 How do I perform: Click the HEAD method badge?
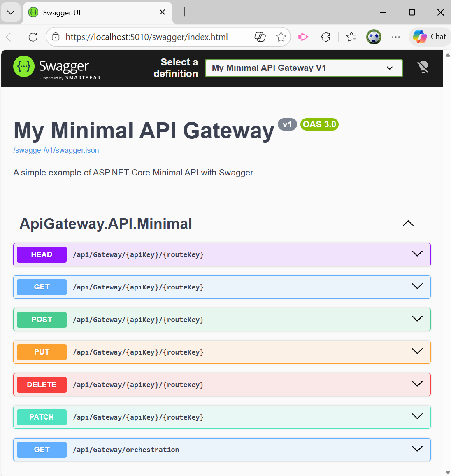pos(42,254)
